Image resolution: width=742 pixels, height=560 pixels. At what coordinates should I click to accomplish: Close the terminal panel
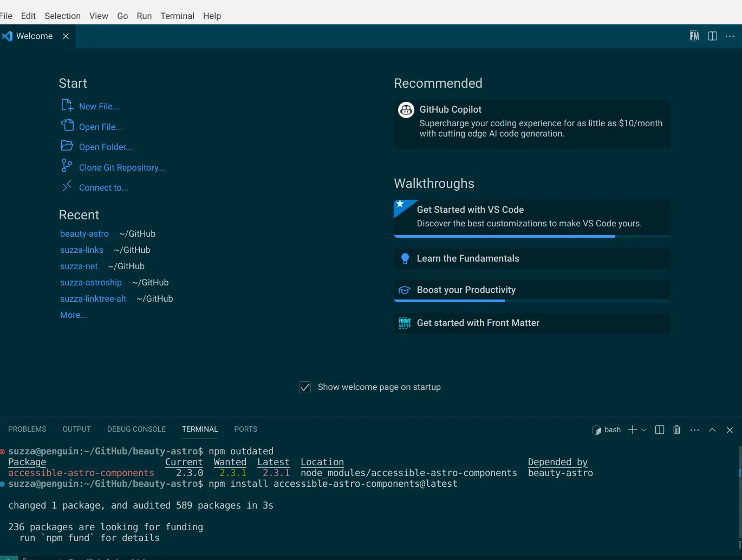click(730, 430)
